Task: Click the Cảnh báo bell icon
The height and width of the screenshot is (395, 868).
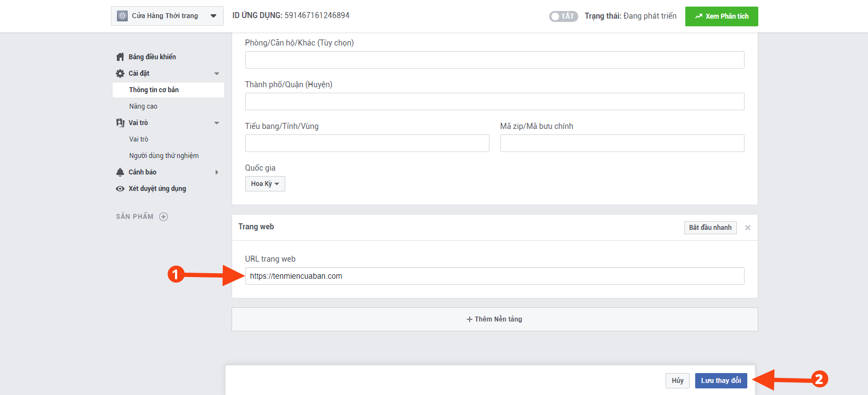Action: click(120, 172)
